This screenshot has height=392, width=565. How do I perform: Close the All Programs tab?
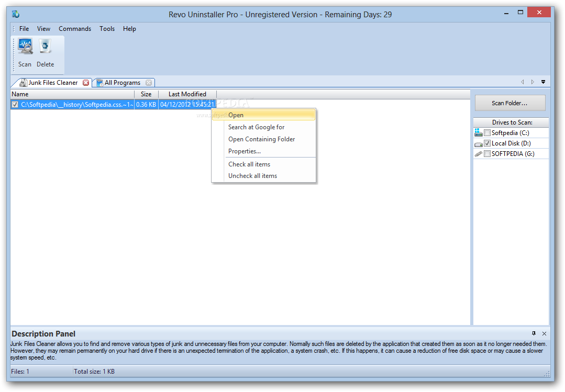point(149,83)
